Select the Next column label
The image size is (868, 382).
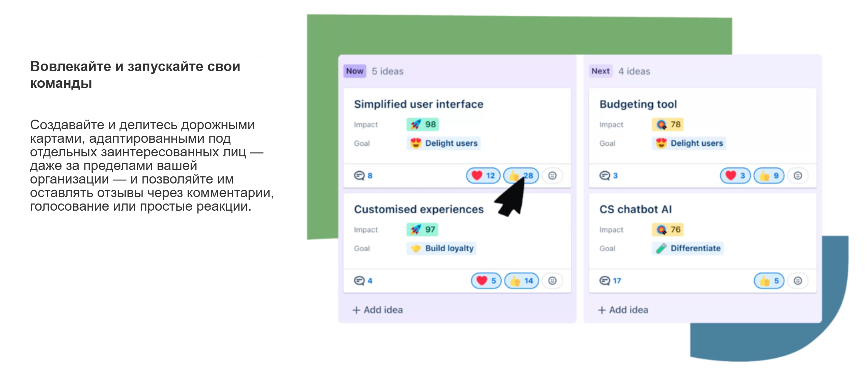pyautogui.click(x=600, y=71)
